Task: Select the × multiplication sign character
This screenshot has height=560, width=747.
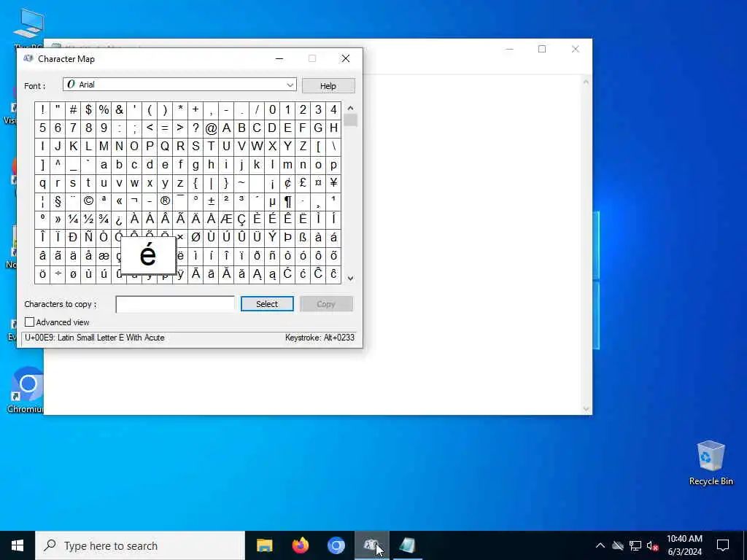Action: point(180,237)
